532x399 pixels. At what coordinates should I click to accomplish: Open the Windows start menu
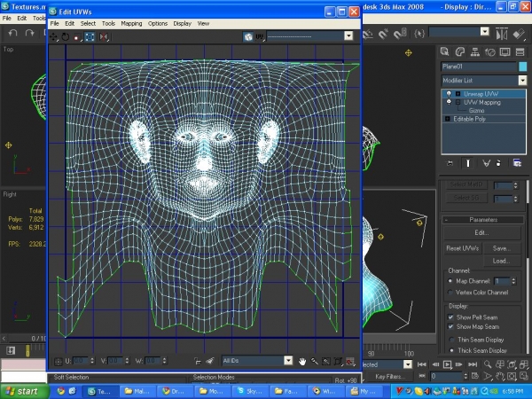pyautogui.click(x=23, y=391)
